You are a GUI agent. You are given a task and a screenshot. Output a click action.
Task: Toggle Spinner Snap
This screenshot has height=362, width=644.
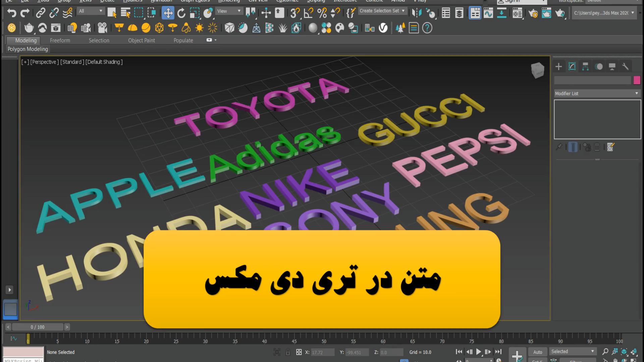point(335,13)
